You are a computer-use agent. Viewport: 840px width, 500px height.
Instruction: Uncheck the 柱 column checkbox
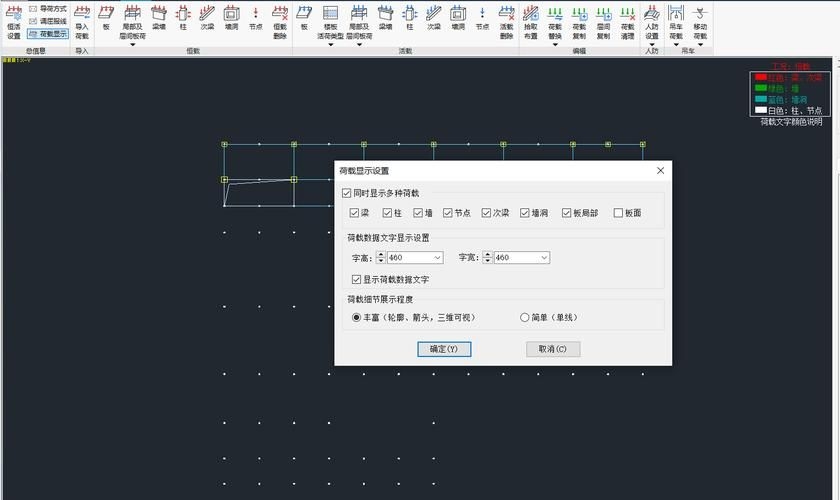pos(387,213)
